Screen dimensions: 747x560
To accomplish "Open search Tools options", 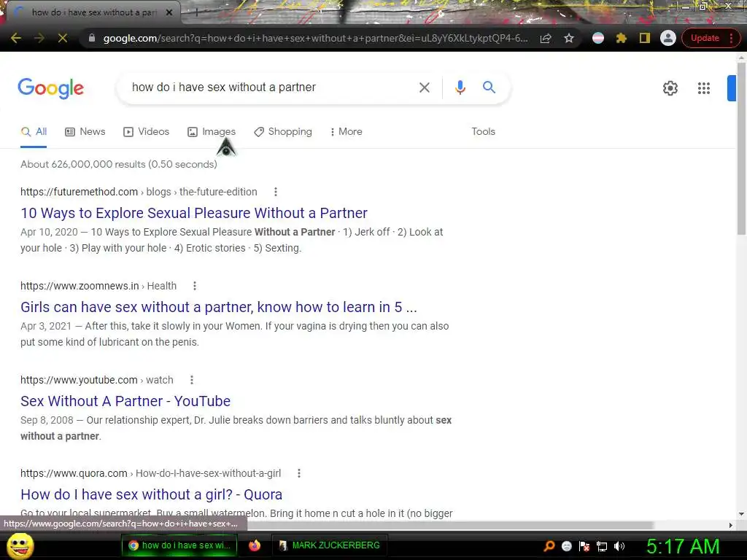I will (x=483, y=132).
